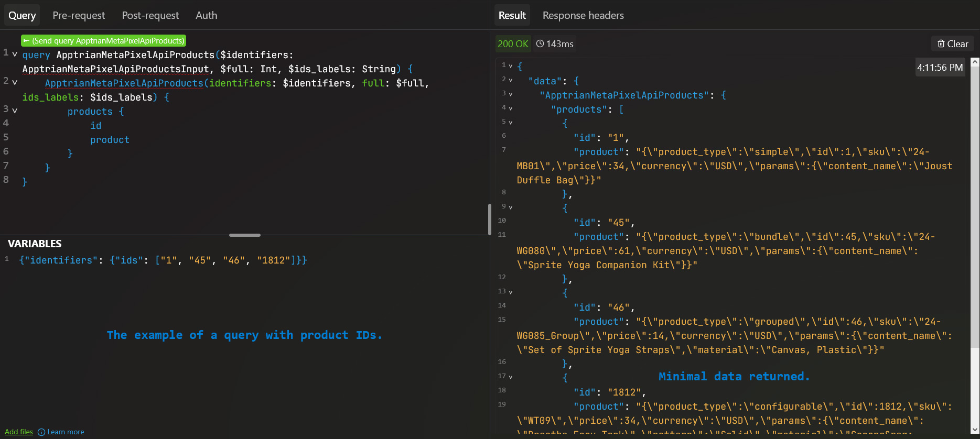Collapse result line 3 ApptrianMetaPixelApiProducts fold arrow

(x=511, y=94)
